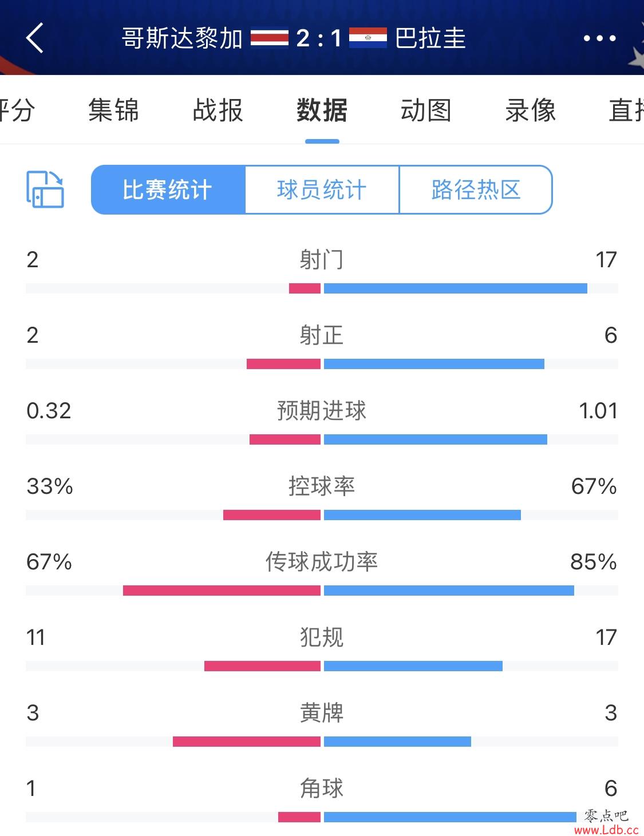
Task: Tap the back arrow icon
Action: click(x=35, y=38)
